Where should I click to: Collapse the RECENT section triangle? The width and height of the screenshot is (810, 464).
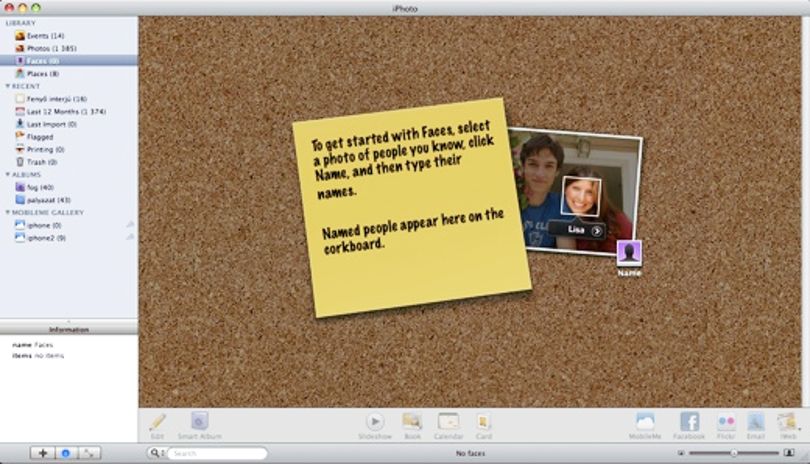point(8,86)
